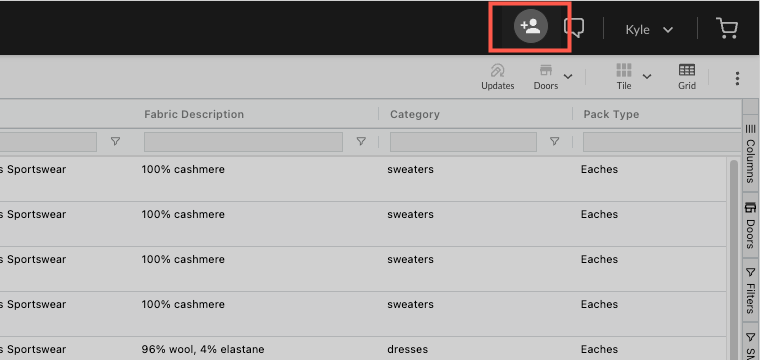Viewport: 760px width, 360px height.
Task: Click the Fabric Description column header
Action: [194, 114]
